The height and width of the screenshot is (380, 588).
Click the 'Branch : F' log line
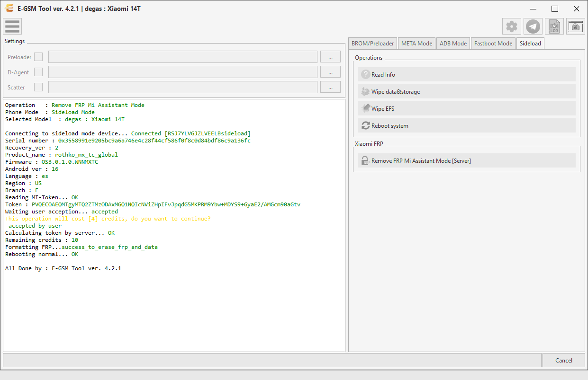(x=22, y=190)
